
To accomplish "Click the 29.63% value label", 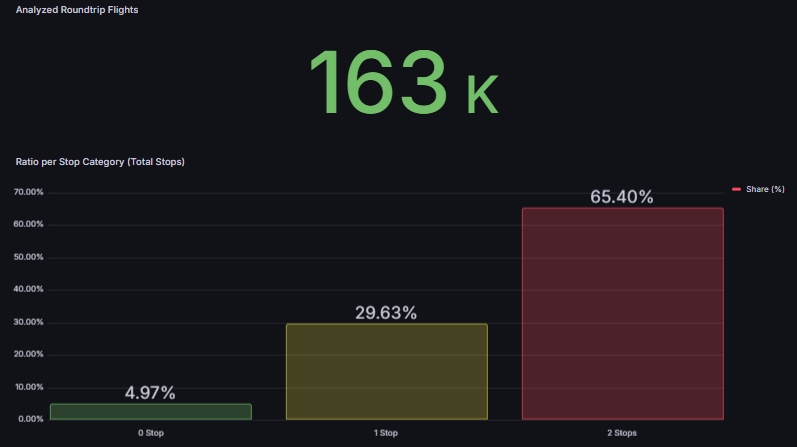I will [x=386, y=313].
